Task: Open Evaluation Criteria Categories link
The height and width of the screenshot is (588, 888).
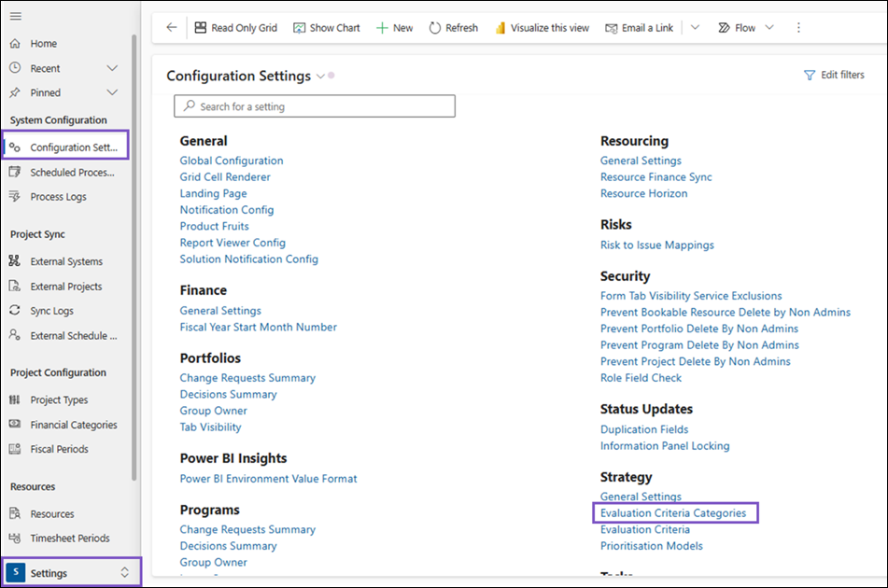Action: pos(673,513)
